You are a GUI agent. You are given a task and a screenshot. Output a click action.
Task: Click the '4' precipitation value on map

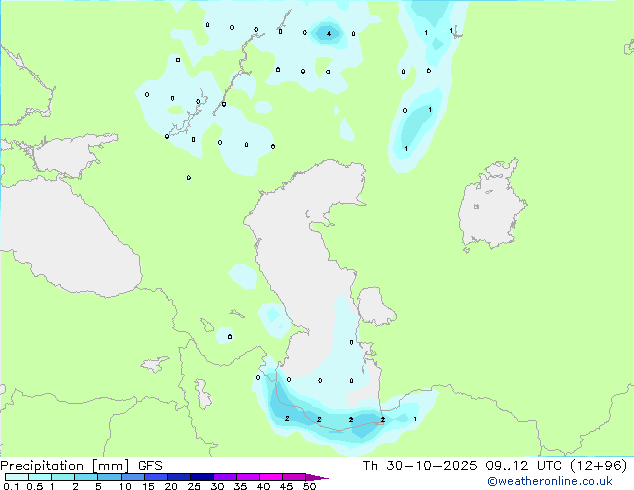pos(329,34)
